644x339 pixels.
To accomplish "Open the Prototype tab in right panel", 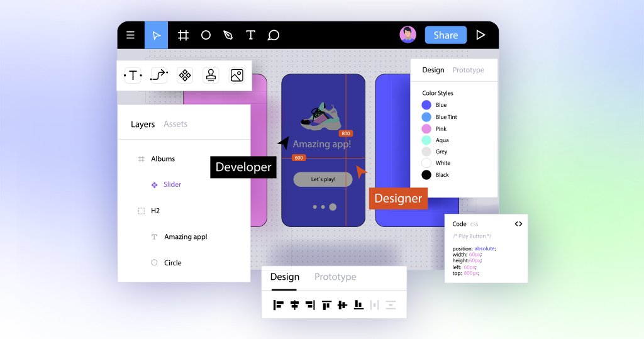I will [x=469, y=70].
